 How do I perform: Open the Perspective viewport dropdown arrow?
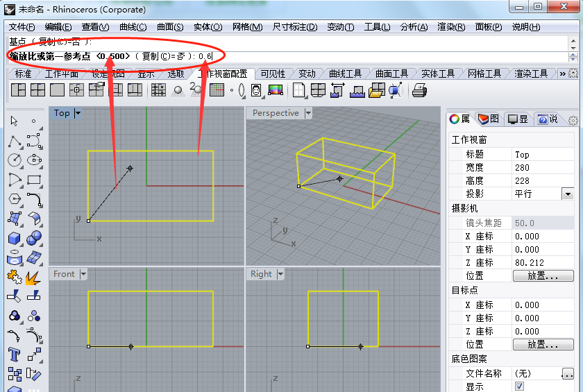click(308, 113)
